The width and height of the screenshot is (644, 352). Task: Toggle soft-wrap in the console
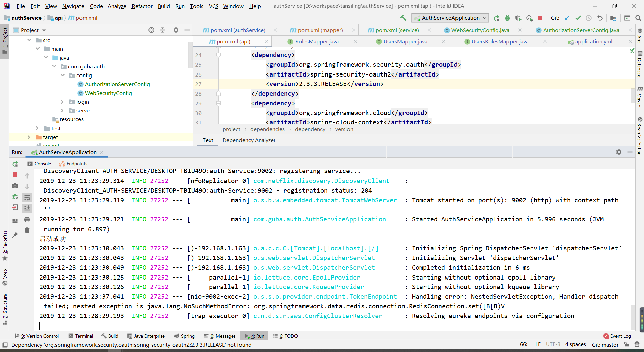tap(27, 198)
